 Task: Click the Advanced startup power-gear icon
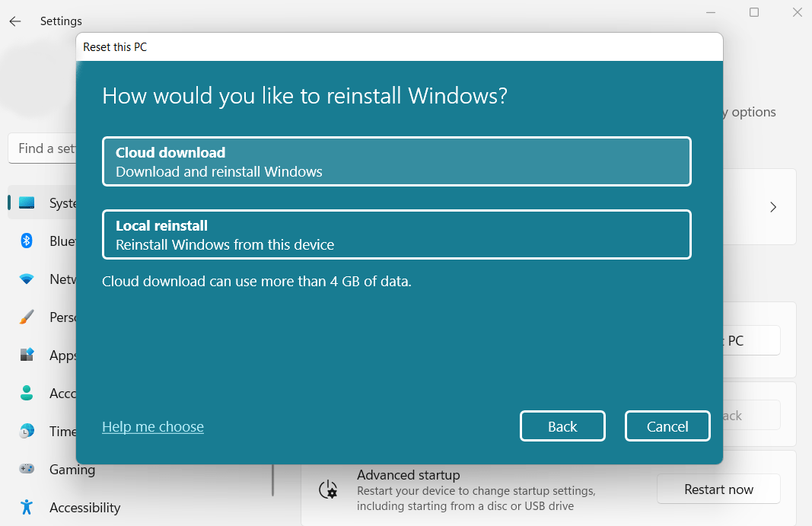pos(328,489)
